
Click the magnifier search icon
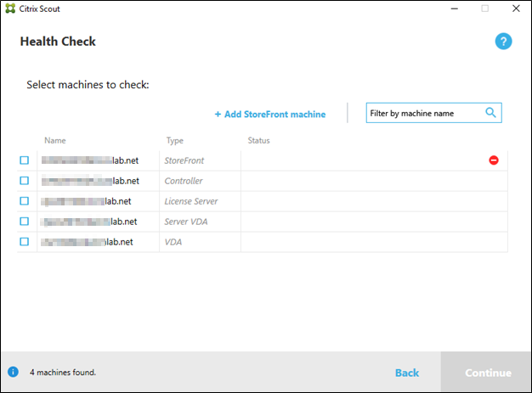[490, 112]
